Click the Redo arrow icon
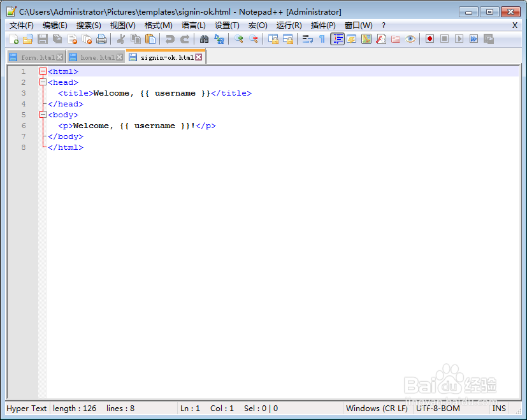527x420 pixels. (x=185, y=39)
